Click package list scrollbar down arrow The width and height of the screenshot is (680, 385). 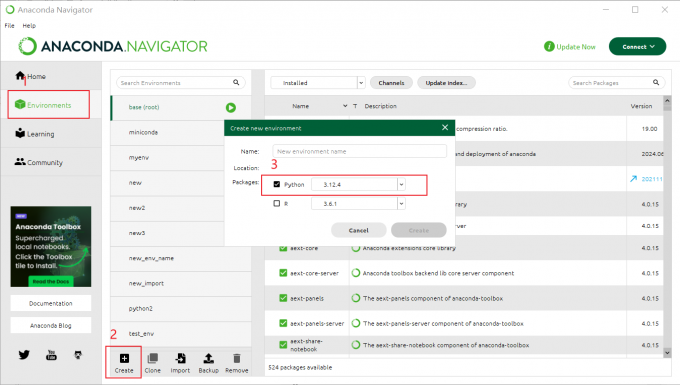(x=667, y=353)
